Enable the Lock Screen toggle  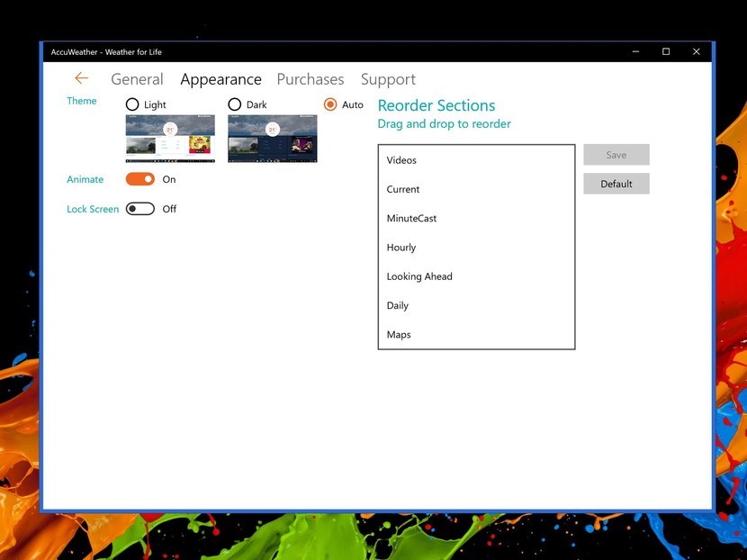pos(139,208)
